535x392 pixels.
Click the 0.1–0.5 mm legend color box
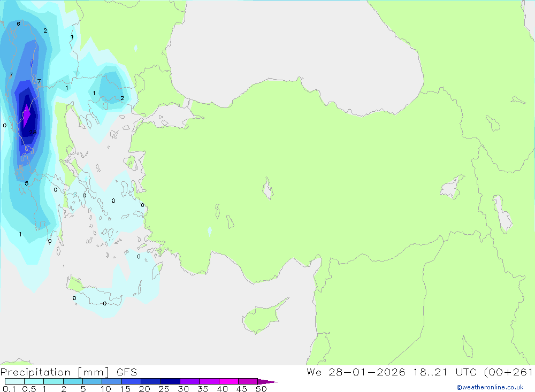14,381
